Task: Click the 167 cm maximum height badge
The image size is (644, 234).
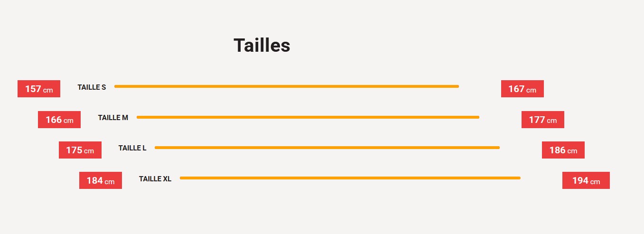Action: pos(522,89)
